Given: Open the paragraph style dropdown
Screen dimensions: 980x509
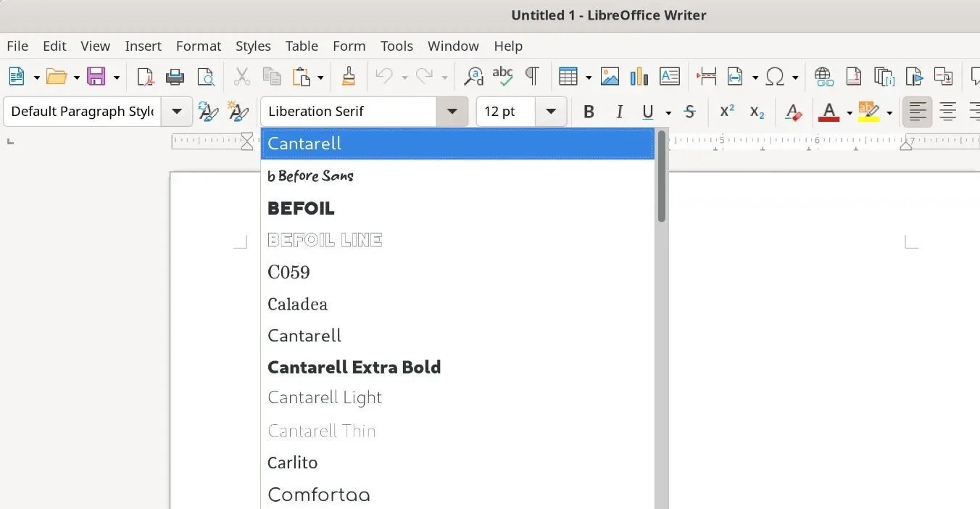Looking at the screenshot, I should point(176,112).
